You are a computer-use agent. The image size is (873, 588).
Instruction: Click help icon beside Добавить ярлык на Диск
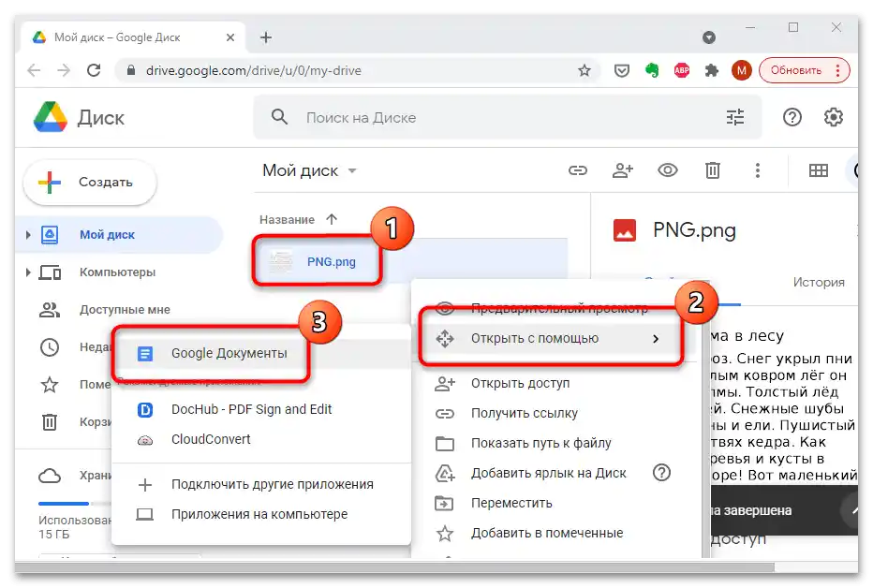(x=661, y=473)
